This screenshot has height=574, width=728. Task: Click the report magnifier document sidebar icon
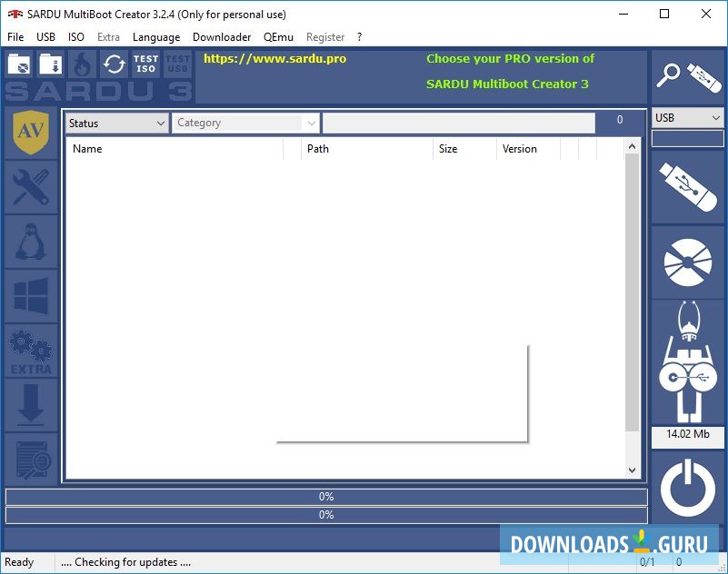[31, 460]
